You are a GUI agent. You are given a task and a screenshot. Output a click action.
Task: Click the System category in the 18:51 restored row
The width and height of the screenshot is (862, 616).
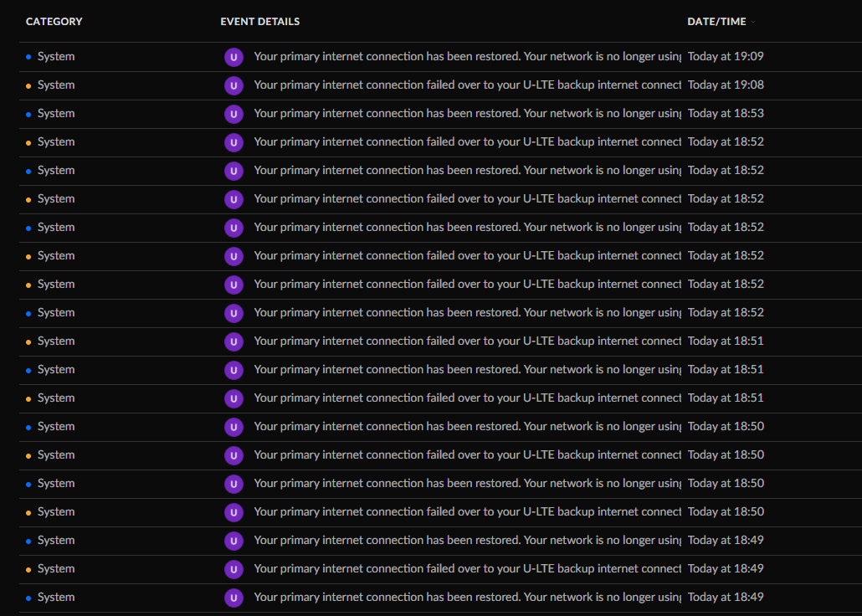56,370
